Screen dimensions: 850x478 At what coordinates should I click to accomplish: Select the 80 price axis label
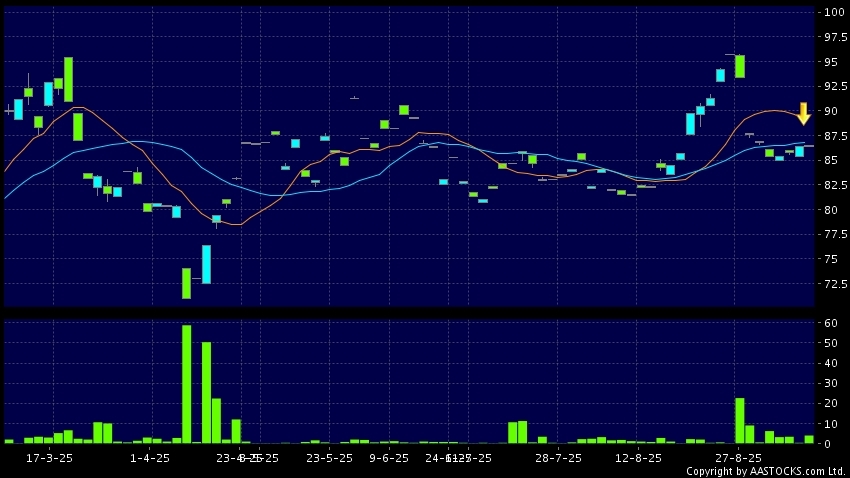click(x=830, y=210)
